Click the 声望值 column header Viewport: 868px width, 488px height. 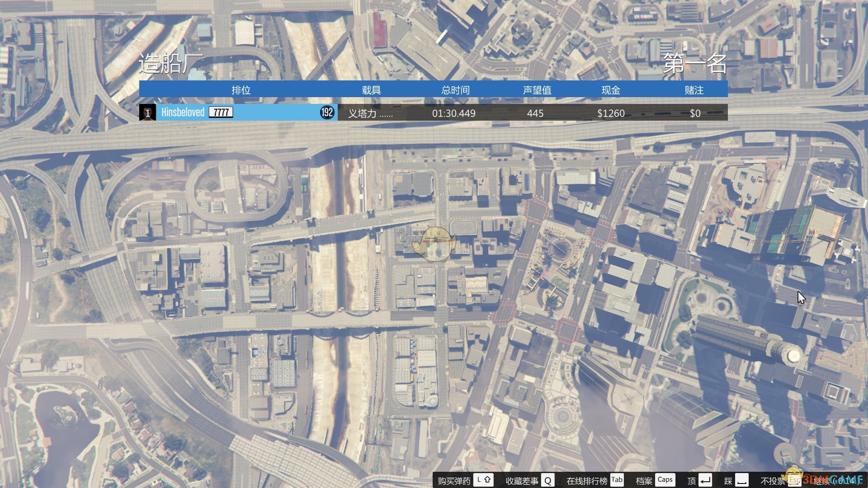point(537,90)
